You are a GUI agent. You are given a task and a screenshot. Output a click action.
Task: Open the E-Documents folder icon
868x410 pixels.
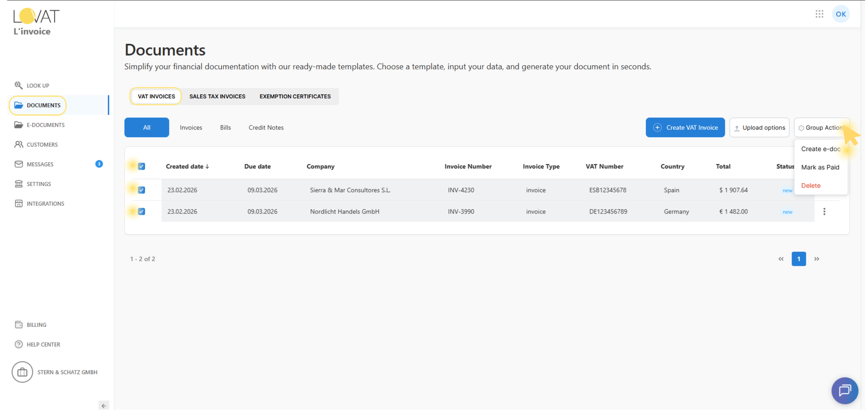(18, 125)
